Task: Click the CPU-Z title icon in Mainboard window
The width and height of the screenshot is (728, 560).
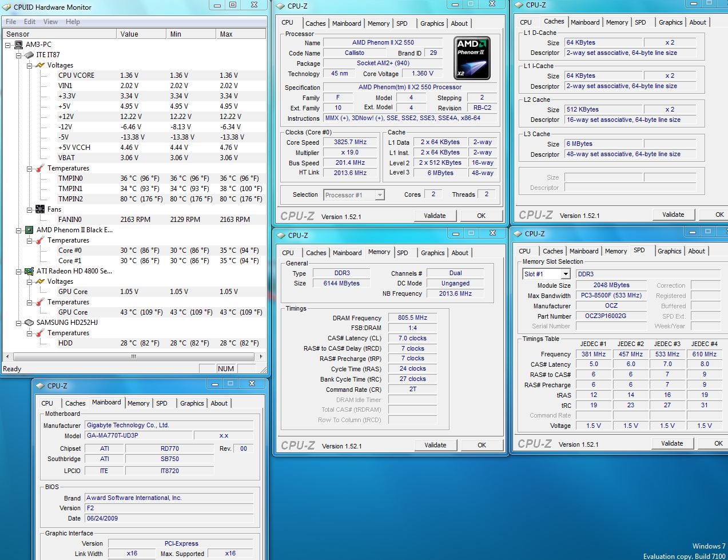Action: click(x=40, y=386)
